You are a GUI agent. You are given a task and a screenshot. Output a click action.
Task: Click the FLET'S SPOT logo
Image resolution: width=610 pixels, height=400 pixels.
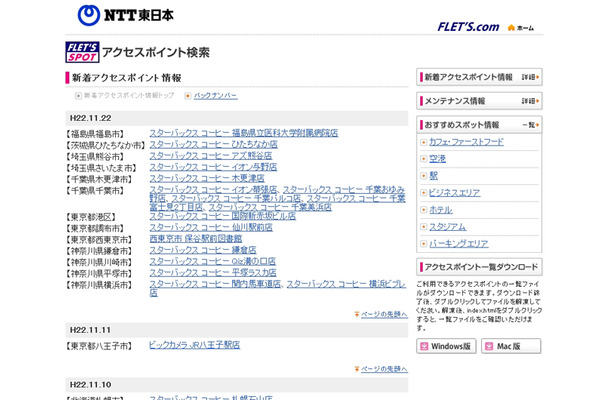tap(82, 52)
